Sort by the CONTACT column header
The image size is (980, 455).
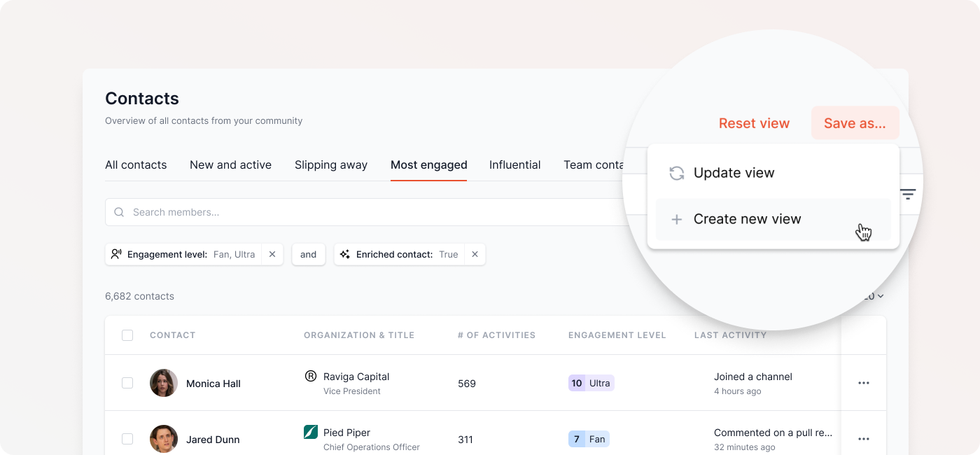pyautogui.click(x=172, y=335)
